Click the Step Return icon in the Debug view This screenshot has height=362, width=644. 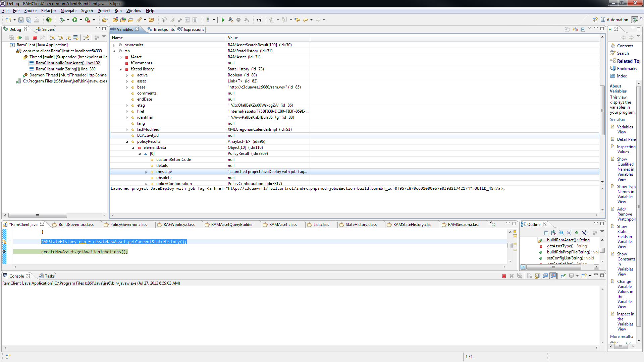[68, 38]
